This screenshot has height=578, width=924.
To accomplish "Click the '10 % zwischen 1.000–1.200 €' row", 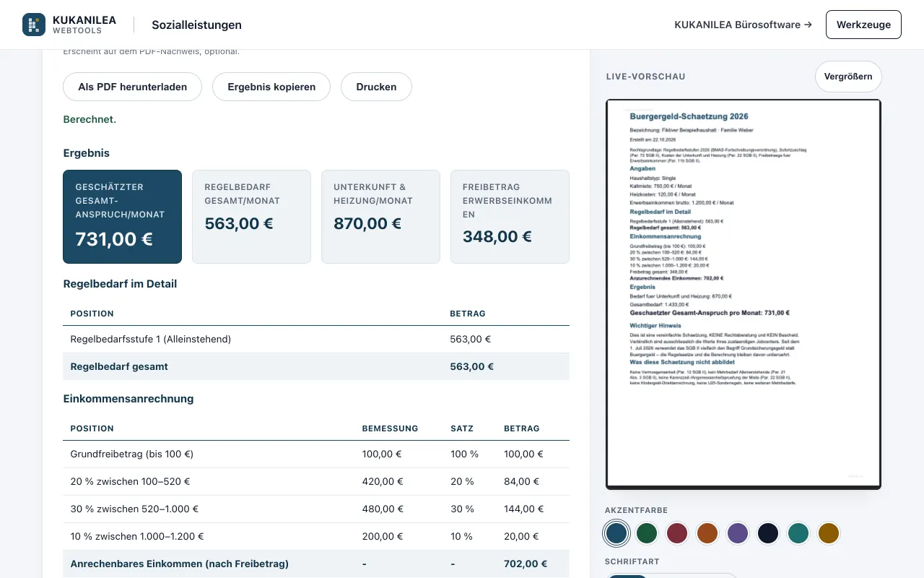I will [x=316, y=536].
